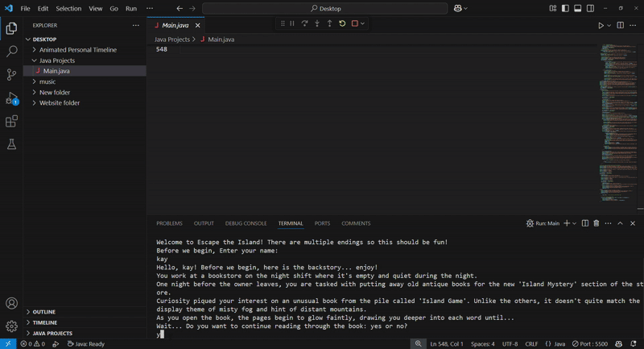644x349 pixels.
Task: Click the code minimap overview
Action: point(619,123)
